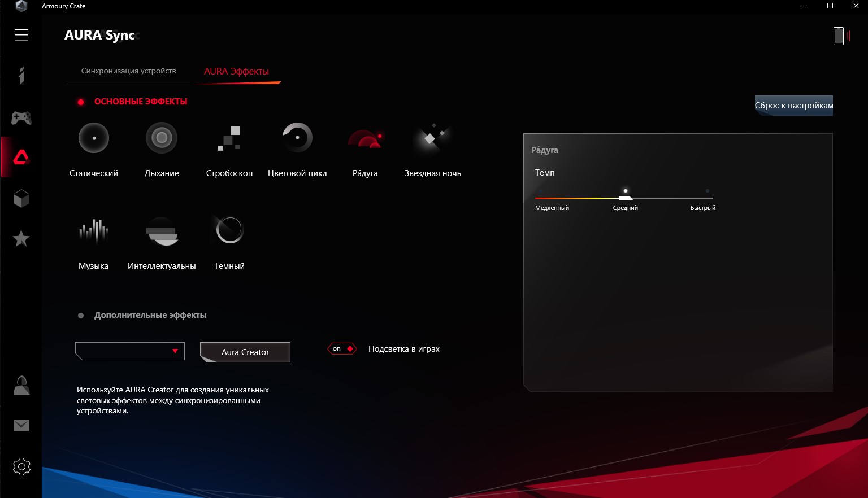
Task: Click the Armoury Crate title bar logo
Action: click(21, 6)
